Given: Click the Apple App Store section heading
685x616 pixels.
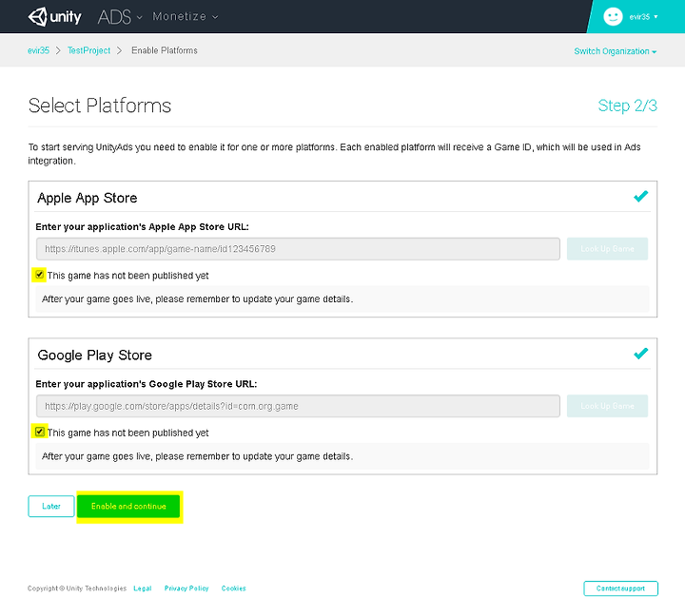Looking at the screenshot, I should tap(88, 198).
